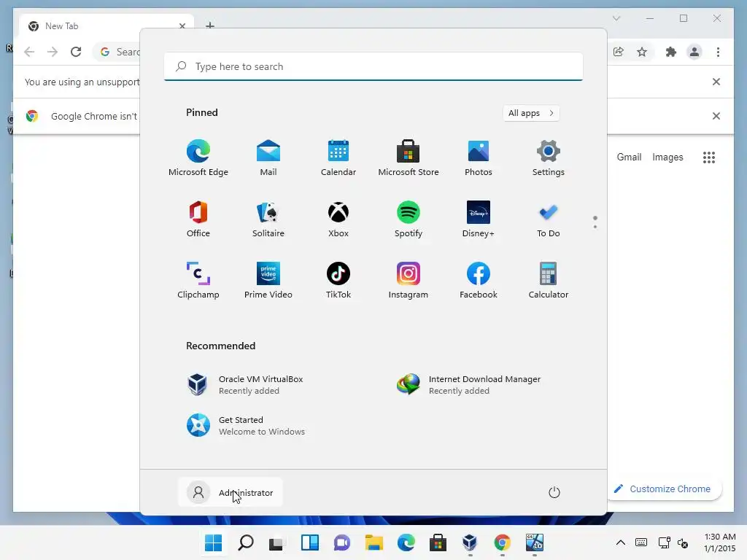Launch the Xbox app
Screen dimensions: 747x560
coord(338,219)
